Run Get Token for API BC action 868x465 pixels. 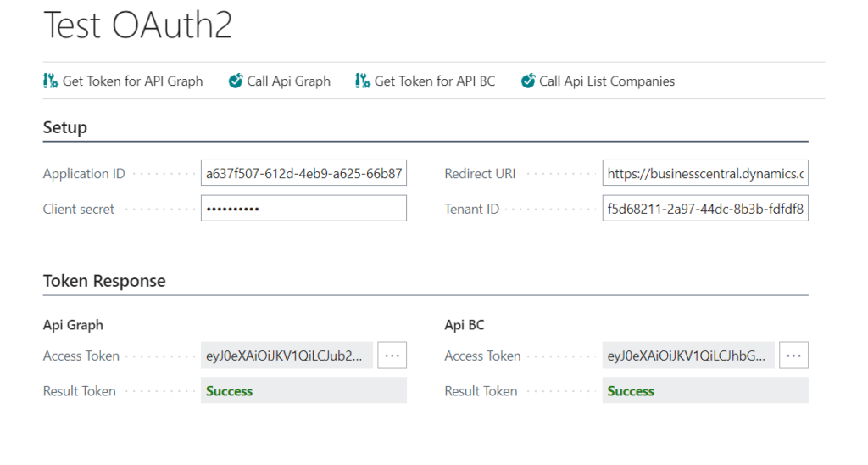point(426,81)
